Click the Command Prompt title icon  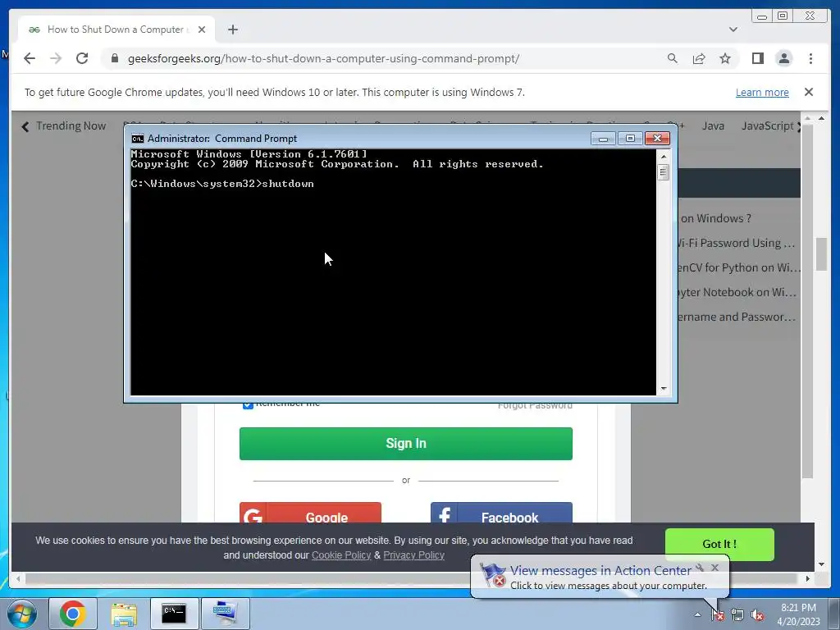(137, 139)
